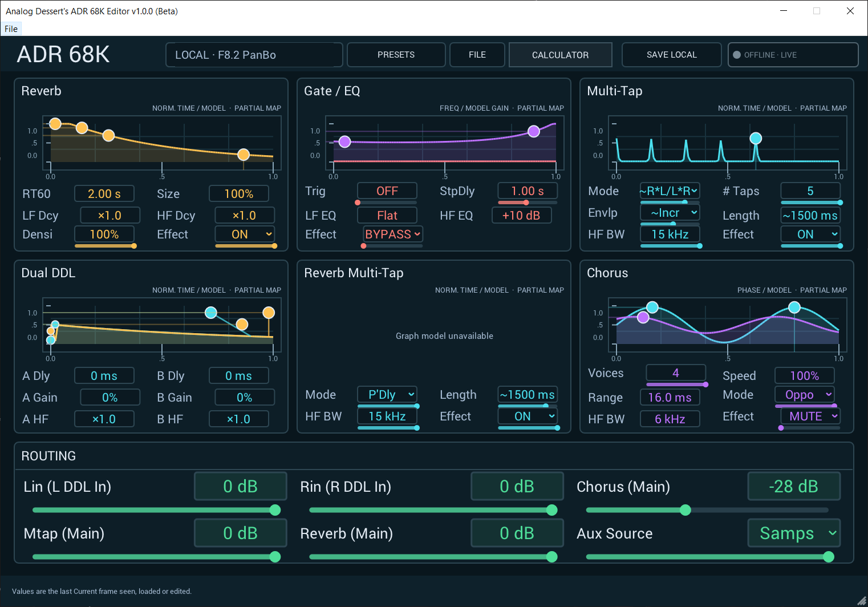Viewport: 868px width, 607px height.
Task: Click the Chorus Speed 100% value
Action: click(805, 376)
